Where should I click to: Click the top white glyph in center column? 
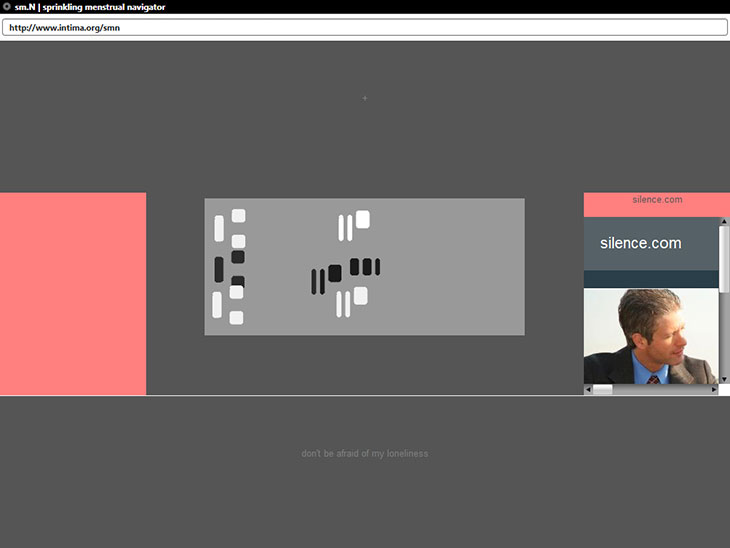354,226
